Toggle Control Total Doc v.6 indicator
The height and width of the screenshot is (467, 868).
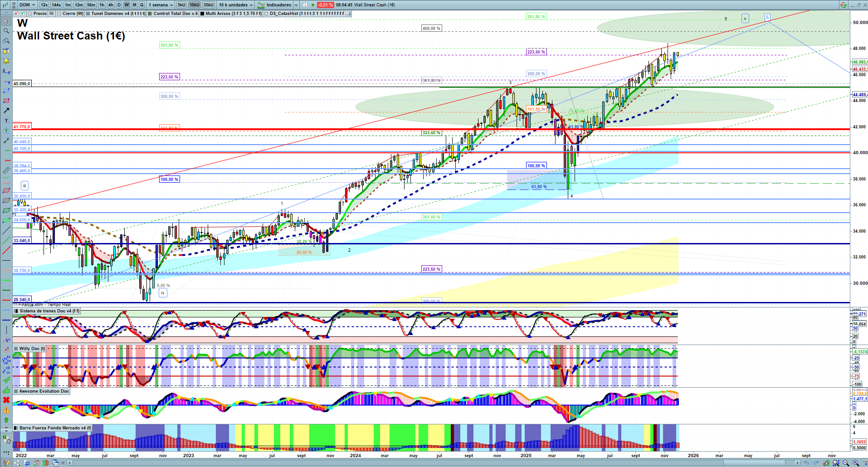pyautogui.click(x=150, y=14)
